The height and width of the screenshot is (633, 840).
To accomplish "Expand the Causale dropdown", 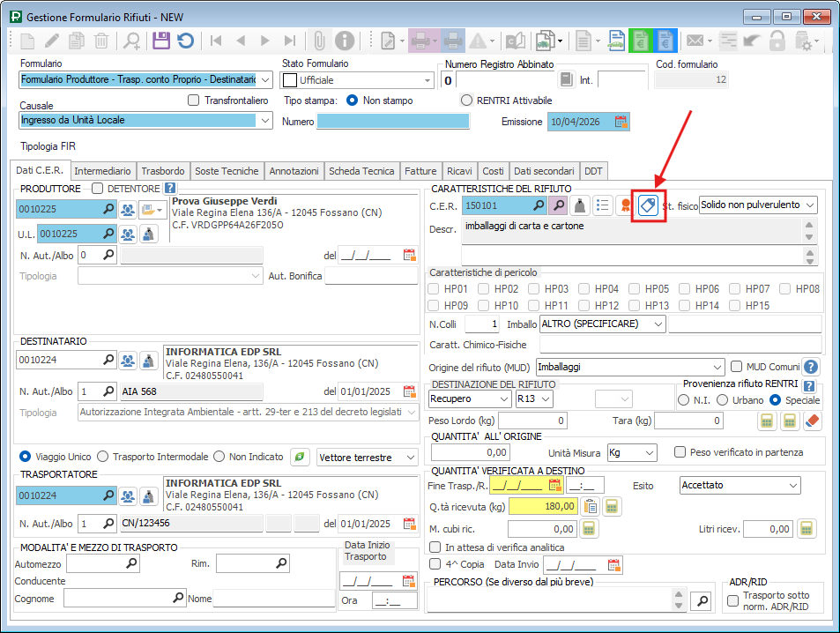I will (x=265, y=121).
